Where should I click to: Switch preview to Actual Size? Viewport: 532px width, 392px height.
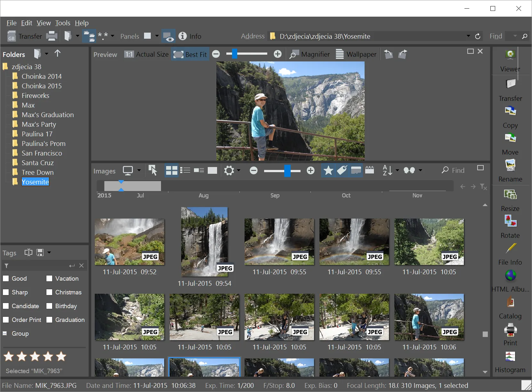click(x=147, y=54)
